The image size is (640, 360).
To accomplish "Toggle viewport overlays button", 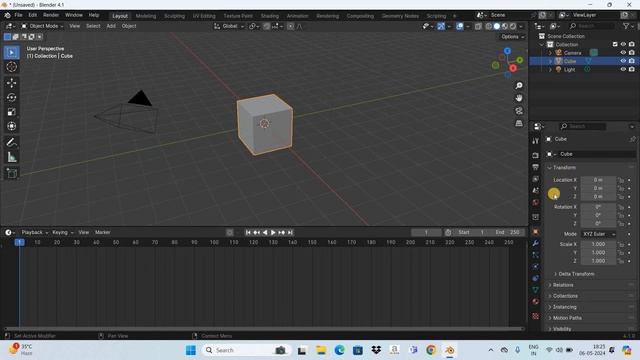I will [x=460, y=26].
